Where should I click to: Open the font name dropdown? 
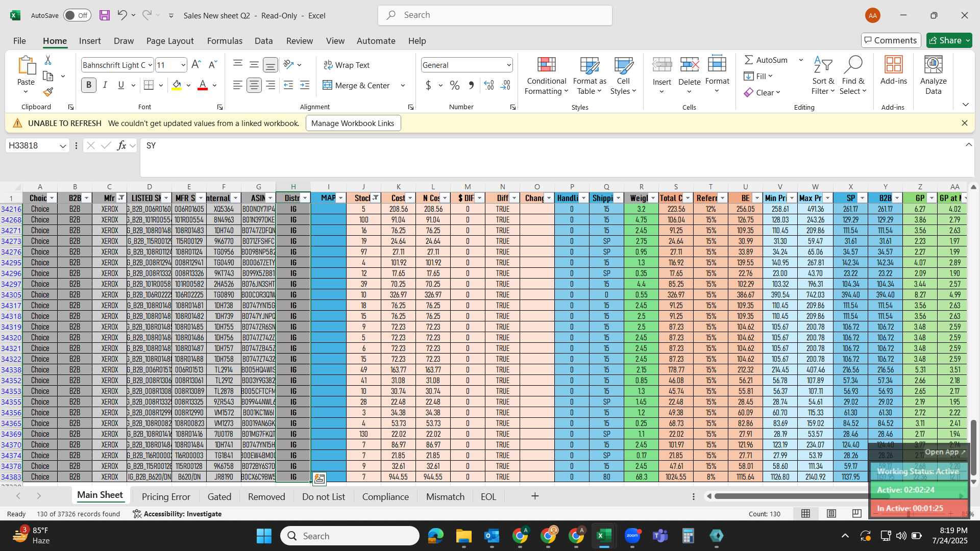pos(150,65)
